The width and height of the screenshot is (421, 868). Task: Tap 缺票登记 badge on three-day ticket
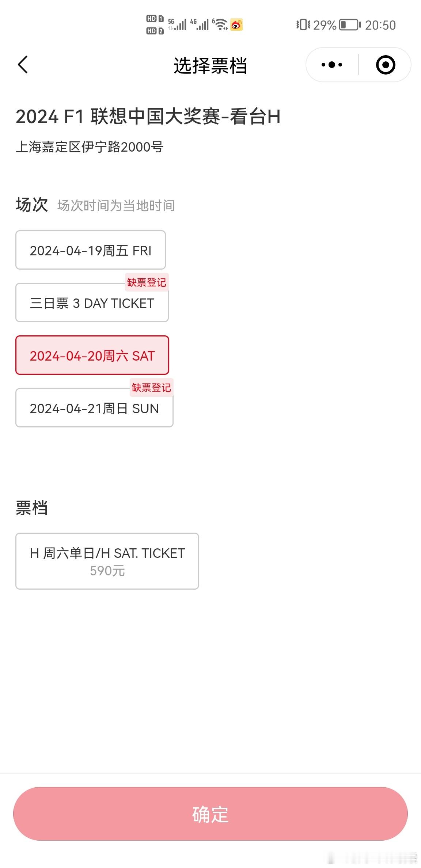[x=147, y=282]
